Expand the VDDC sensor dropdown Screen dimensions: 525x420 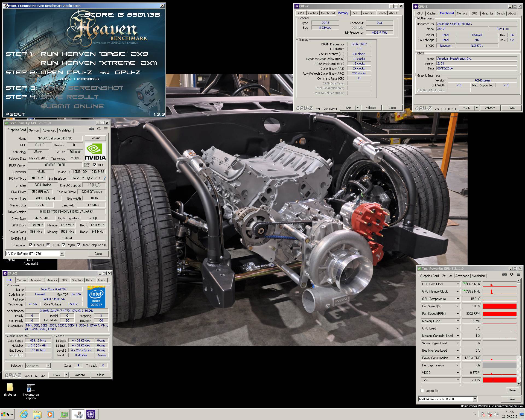pos(458,373)
